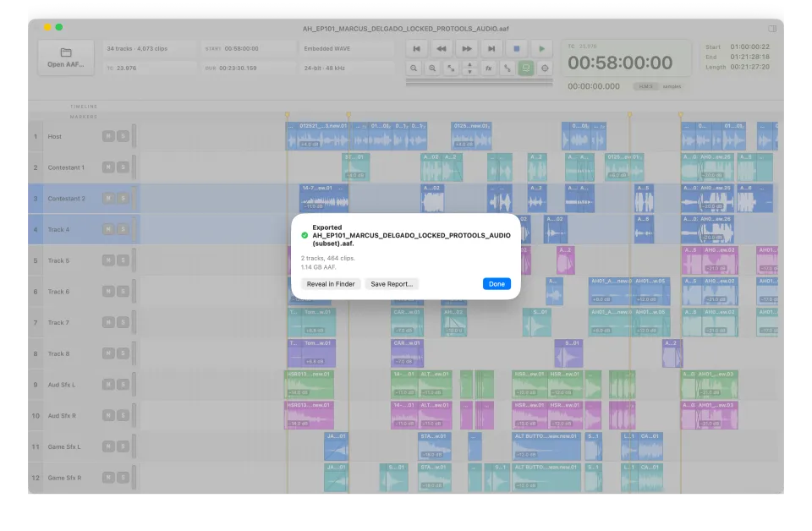The width and height of the screenshot is (812, 531).
Task: Mute the Contestant 1 track
Action: 108,167
